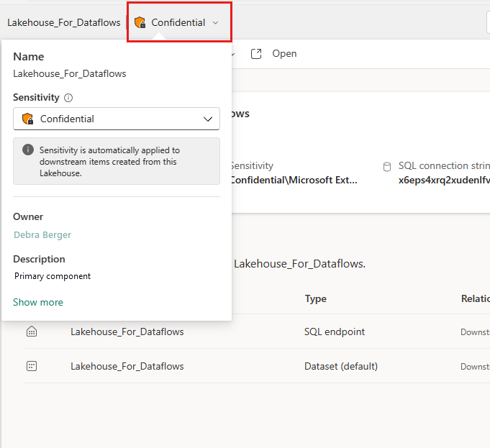Click the SQL endpoint row icon
The width and height of the screenshot is (490, 448).
[x=31, y=332]
